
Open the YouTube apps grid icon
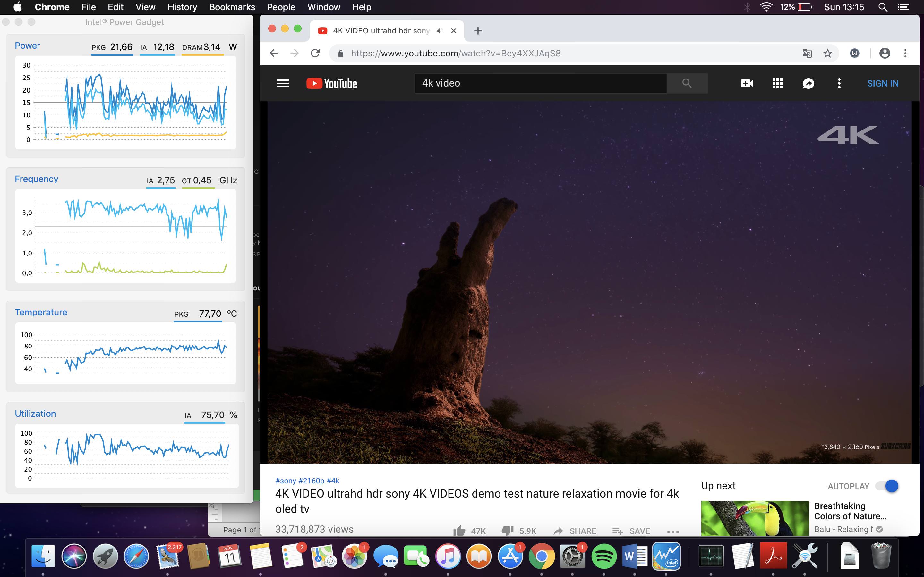pyautogui.click(x=777, y=83)
